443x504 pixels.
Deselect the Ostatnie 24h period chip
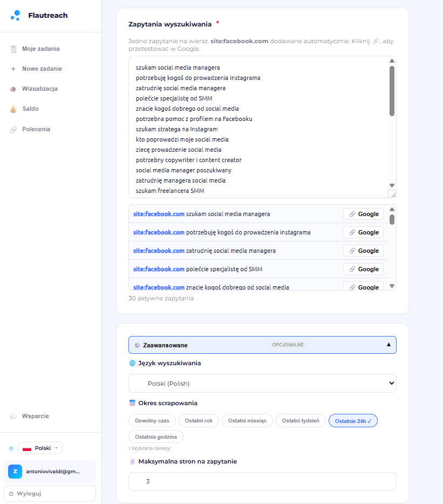click(353, 421)
